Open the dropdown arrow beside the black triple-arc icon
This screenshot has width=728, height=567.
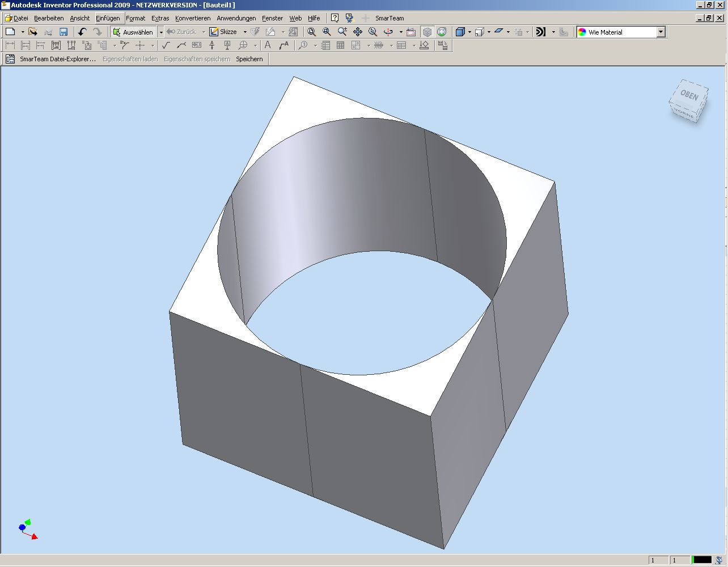[x=553, y=32]
